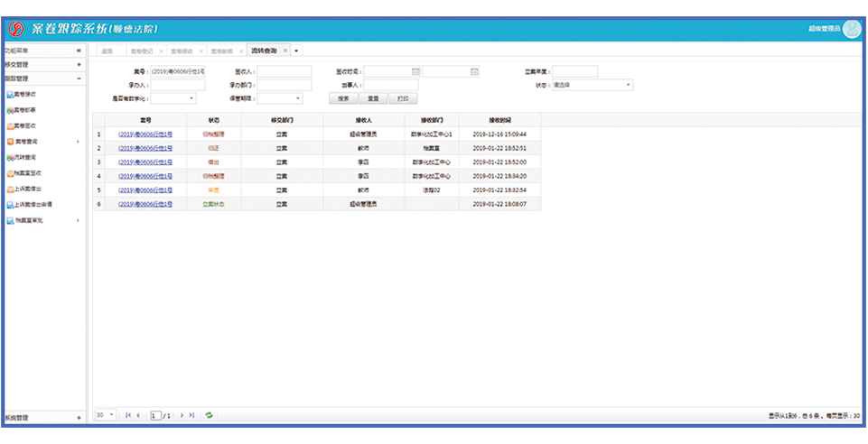Open the calendar picker beside 签收时间
Screen dimensions: 868x444
point(415,71)
